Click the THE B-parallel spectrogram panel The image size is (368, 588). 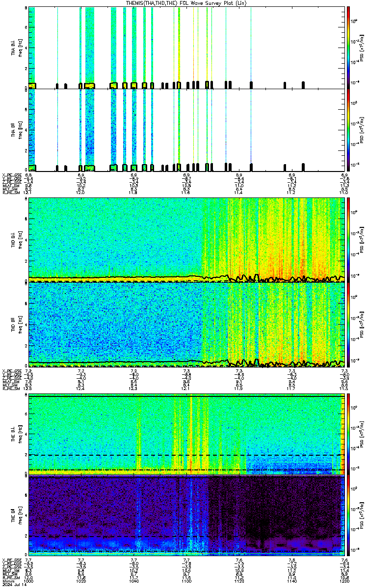[185, 515]
